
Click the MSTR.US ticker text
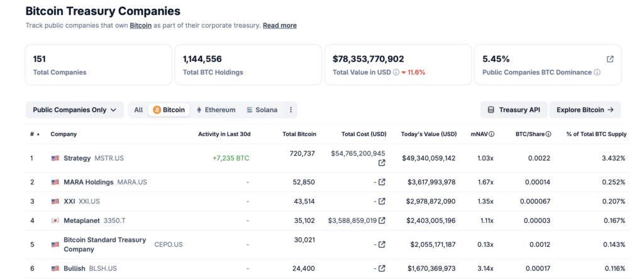coord(109,158)
